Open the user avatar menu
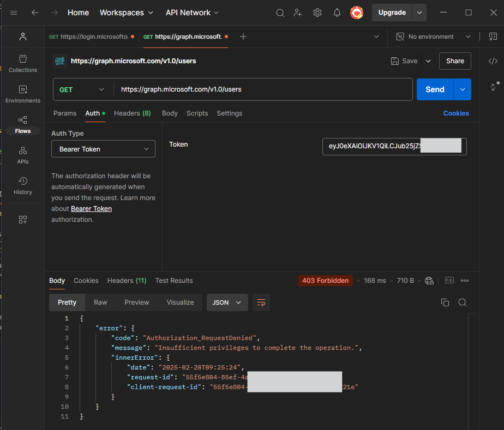Image resolution: width=504 pixels, height=430 pixels. 357,13
